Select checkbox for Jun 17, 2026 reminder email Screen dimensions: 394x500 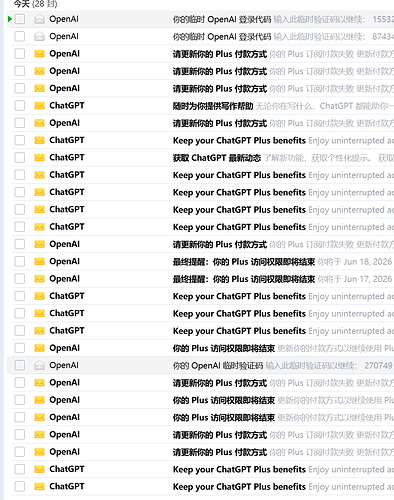point(20,279)
